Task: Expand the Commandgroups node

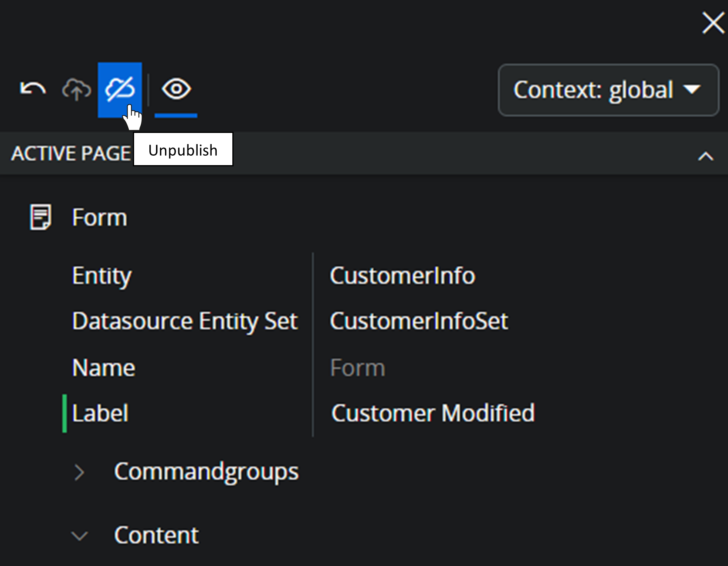Action: pyautogui.click(x=79, y=472)
